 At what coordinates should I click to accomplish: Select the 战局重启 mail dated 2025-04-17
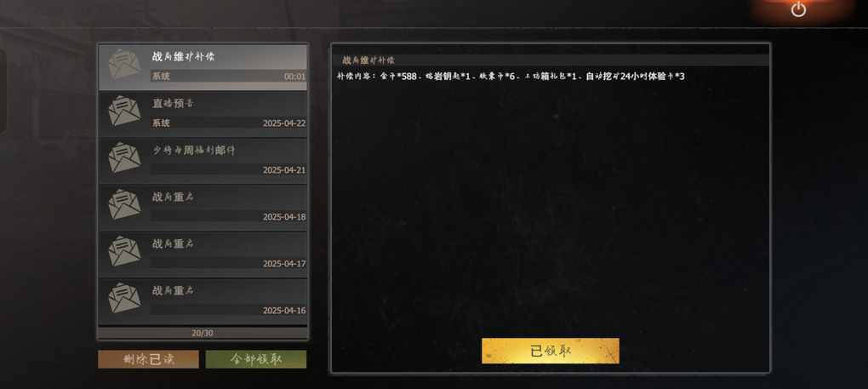pyautogui.click(x=203, y=255)
